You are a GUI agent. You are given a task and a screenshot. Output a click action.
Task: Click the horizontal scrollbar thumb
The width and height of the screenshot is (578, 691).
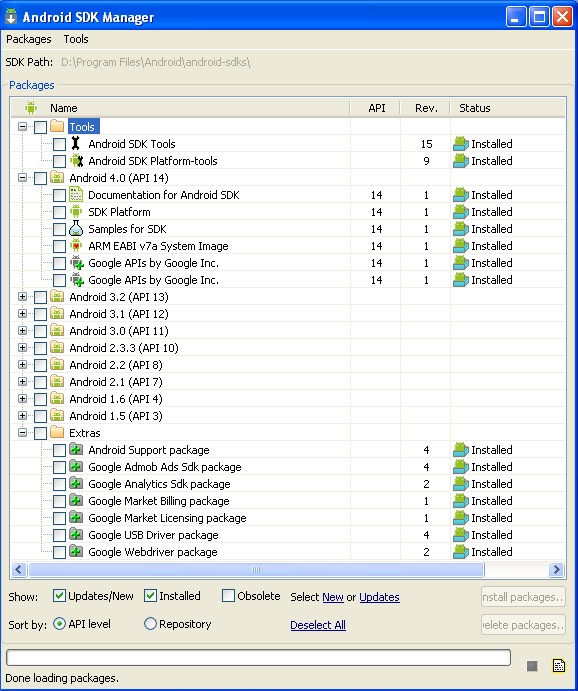(256, 569)
